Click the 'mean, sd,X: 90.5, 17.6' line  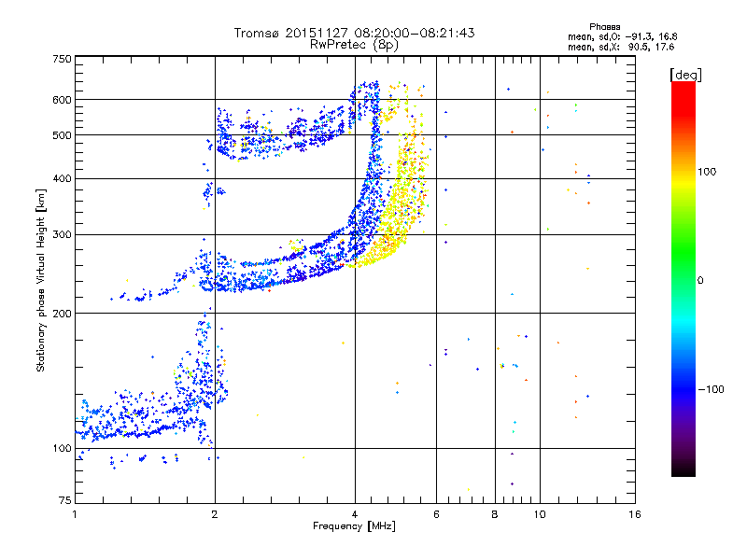coord(621,47)
